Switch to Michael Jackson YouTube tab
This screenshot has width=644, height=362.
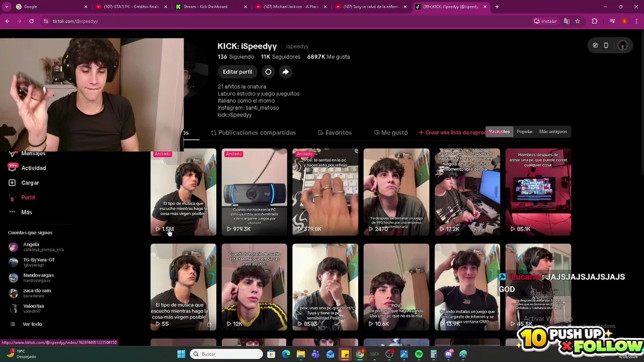(291, 7)
